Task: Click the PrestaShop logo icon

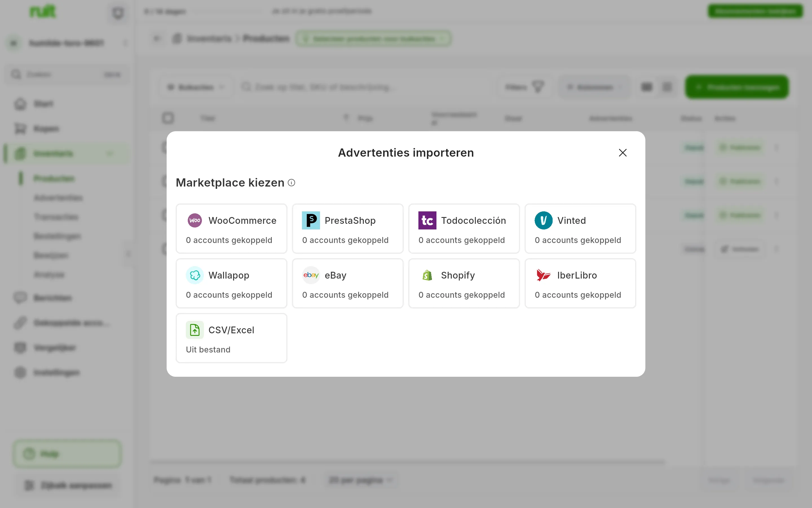Action: pyautogui.click(x=311, y=220)
